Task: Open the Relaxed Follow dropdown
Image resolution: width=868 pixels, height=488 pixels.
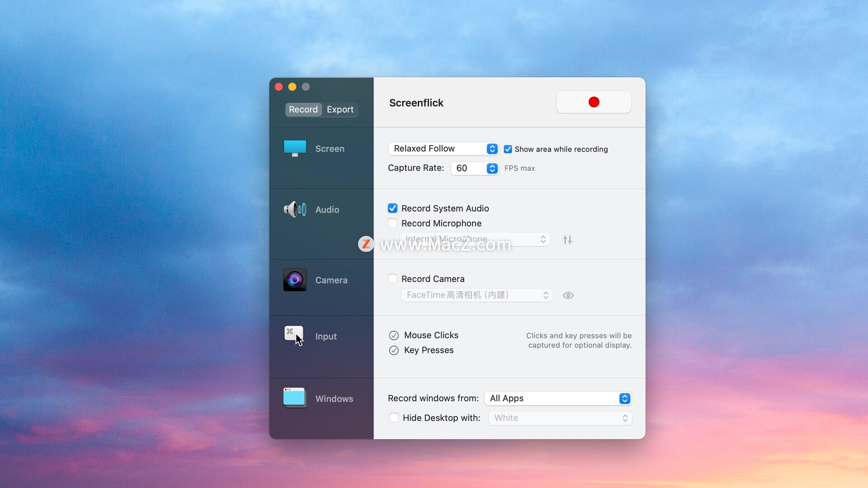Action: [x=443, y=149]
